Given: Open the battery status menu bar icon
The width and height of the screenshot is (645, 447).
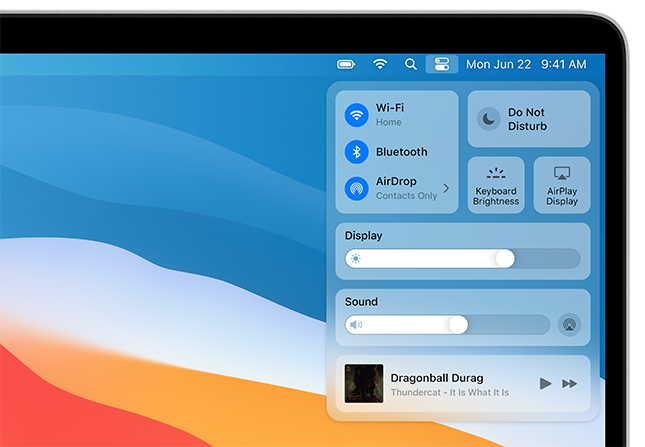Looking at the screenshot, I should point(346,65).
